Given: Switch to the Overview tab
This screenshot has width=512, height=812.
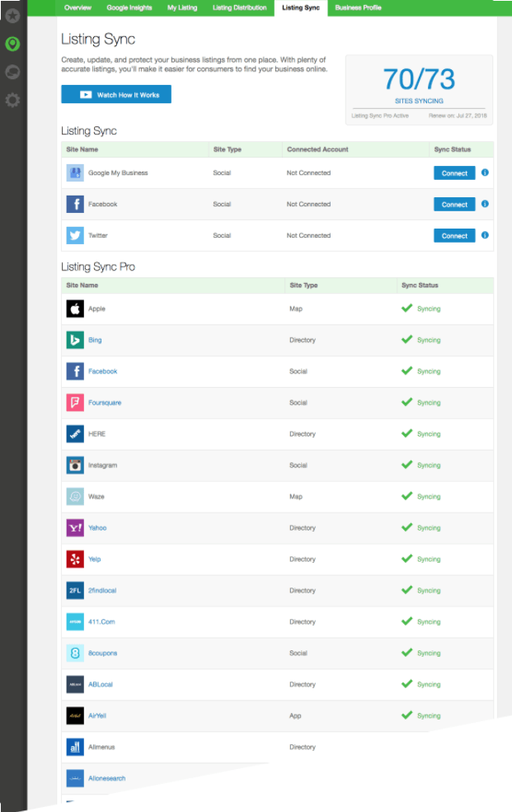Looking at the screenshot, I should (78, 7).
